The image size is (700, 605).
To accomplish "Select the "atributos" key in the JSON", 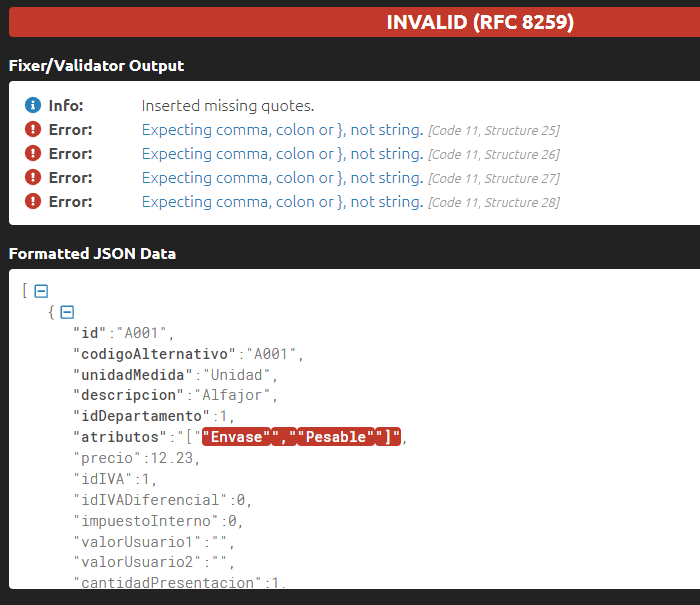I will click(118, 437).
